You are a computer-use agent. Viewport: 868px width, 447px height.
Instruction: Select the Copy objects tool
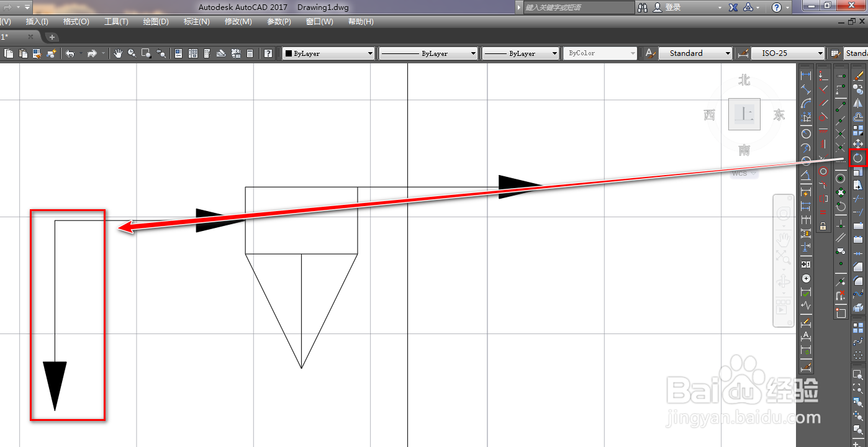(858, 89)
